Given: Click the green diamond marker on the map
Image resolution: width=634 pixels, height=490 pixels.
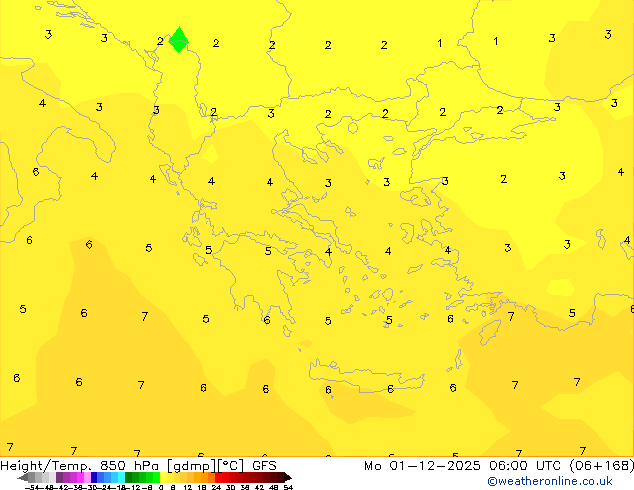Looking at the screenshot, I should point(178,40).
